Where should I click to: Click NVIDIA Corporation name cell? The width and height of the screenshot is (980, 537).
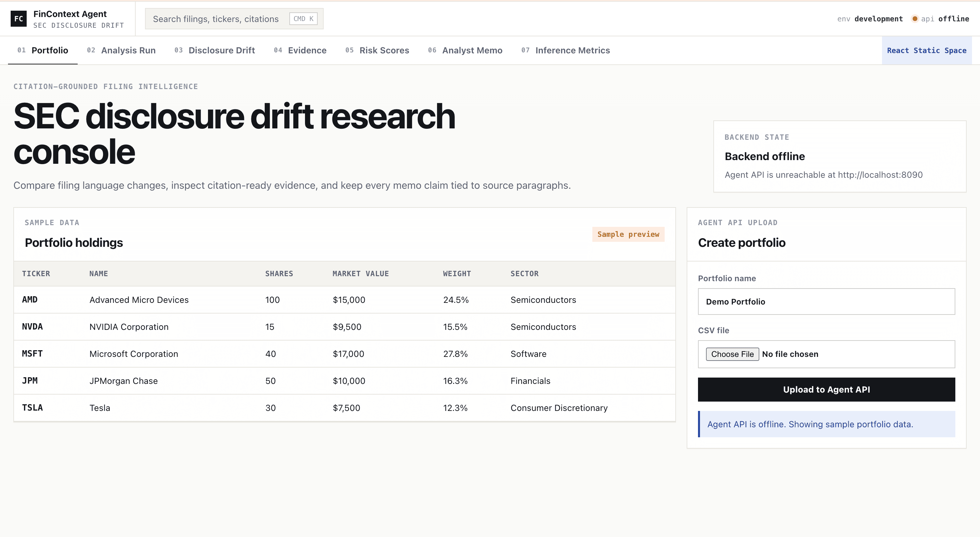click(129, 327)
